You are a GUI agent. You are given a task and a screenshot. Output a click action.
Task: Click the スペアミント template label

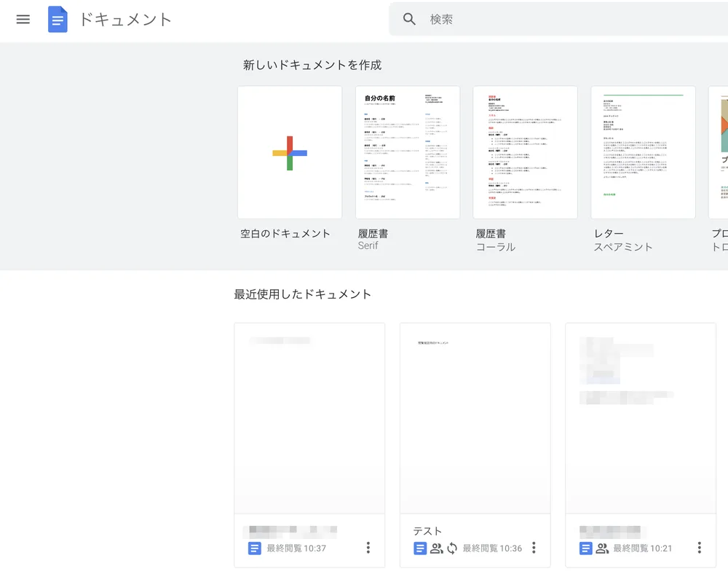(623, 247)
